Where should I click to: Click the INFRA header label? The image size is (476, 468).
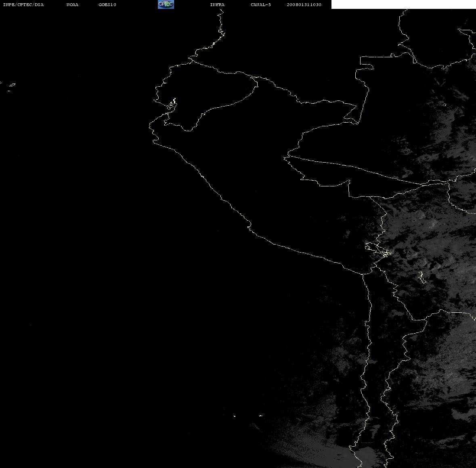217,4
